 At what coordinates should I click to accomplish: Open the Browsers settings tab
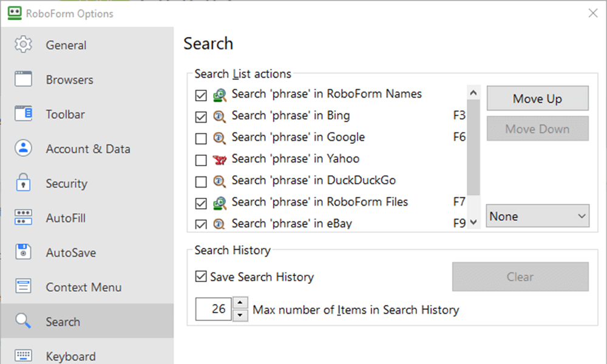click(x=87, y=79)
